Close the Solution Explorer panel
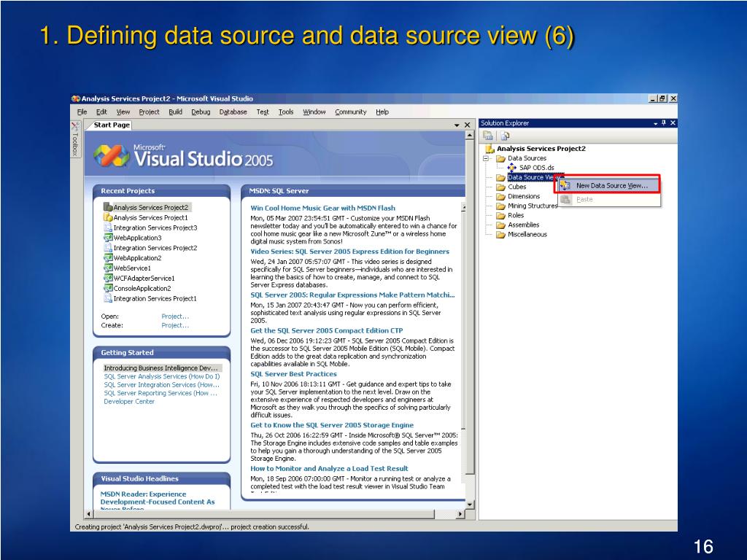Image resolution: width=747 pixels, height=560 pixels. pos(673,122)
